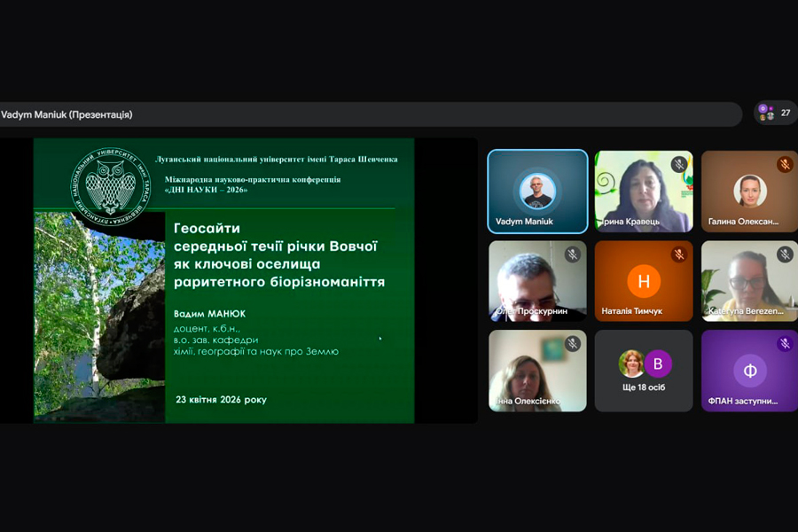Open the 'Ще 18 осіб' tile
Image resolution: width=798 pixels, height=532 pixels.
644,371
